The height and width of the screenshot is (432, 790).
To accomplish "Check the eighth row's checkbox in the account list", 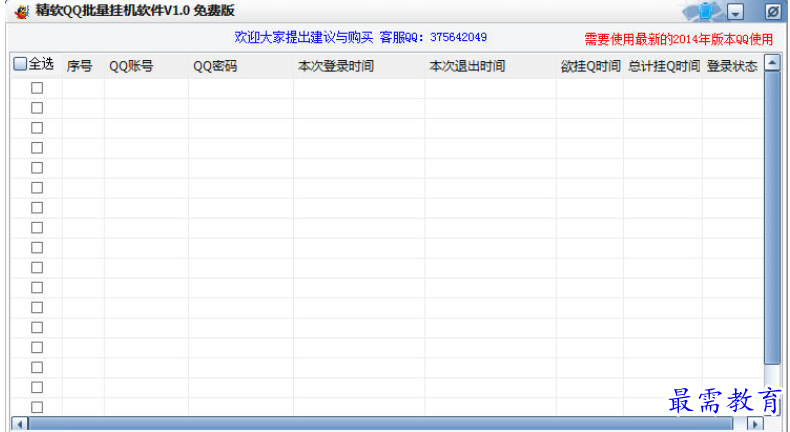I will (37, 227).
